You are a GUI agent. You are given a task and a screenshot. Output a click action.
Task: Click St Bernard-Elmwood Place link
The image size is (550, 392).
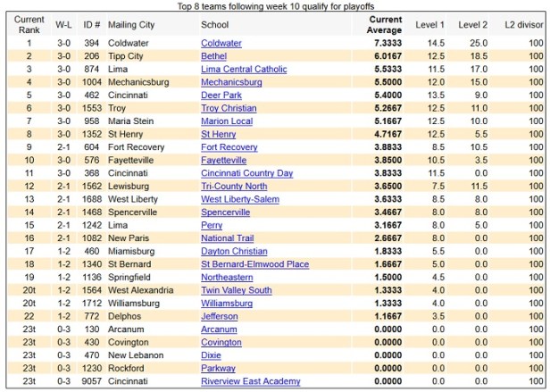[x=254, y=264]
